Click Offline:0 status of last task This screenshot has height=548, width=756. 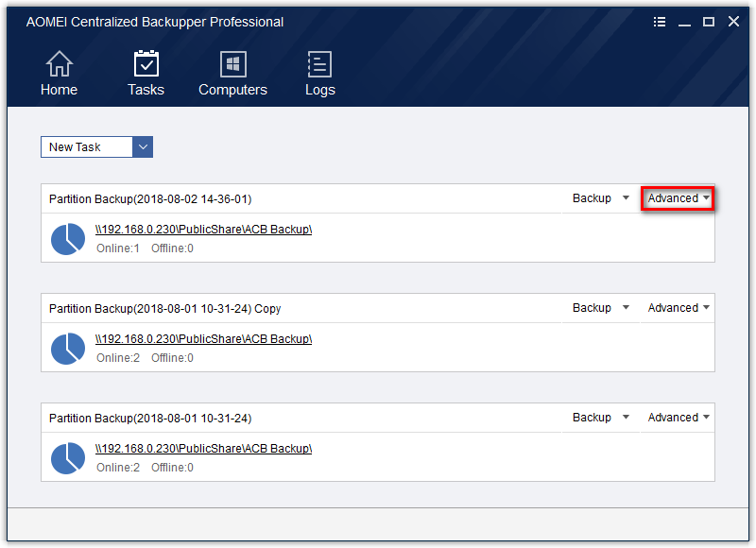coord(172,468)
